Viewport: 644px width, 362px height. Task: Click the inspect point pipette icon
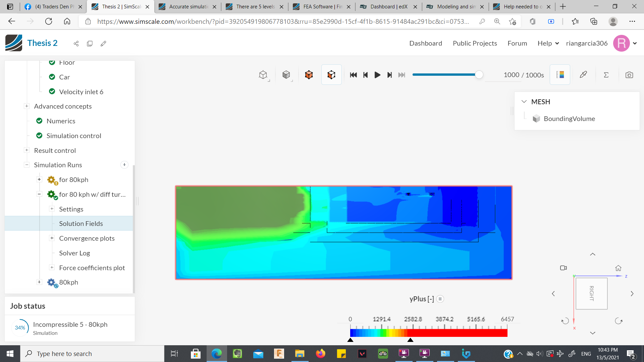coord(583,75)
